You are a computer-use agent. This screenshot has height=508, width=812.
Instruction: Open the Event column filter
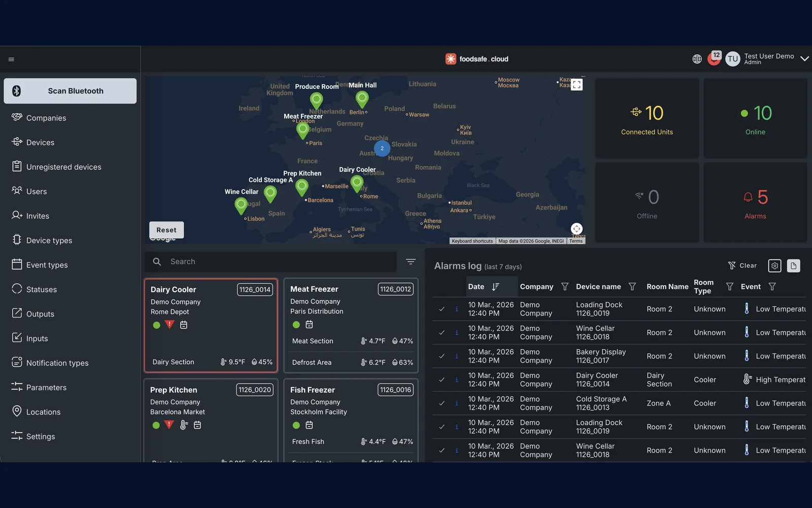(772, 287)
